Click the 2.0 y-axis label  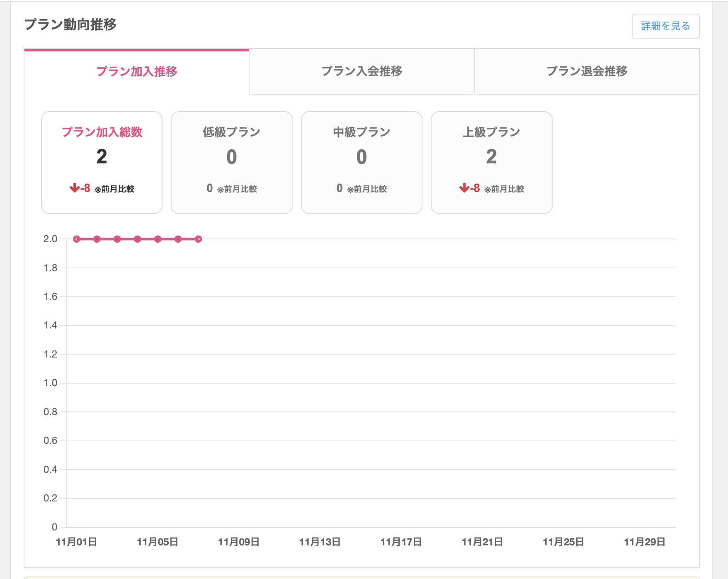click(x=50, y=239)
